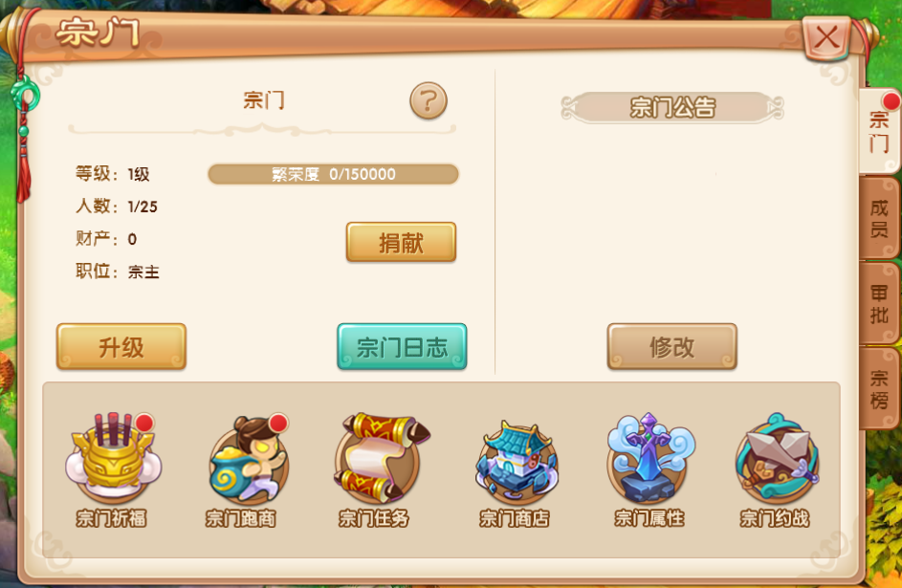
Task: Open the 宗门跑商 trading runner icon
Action: click(249, 458)
